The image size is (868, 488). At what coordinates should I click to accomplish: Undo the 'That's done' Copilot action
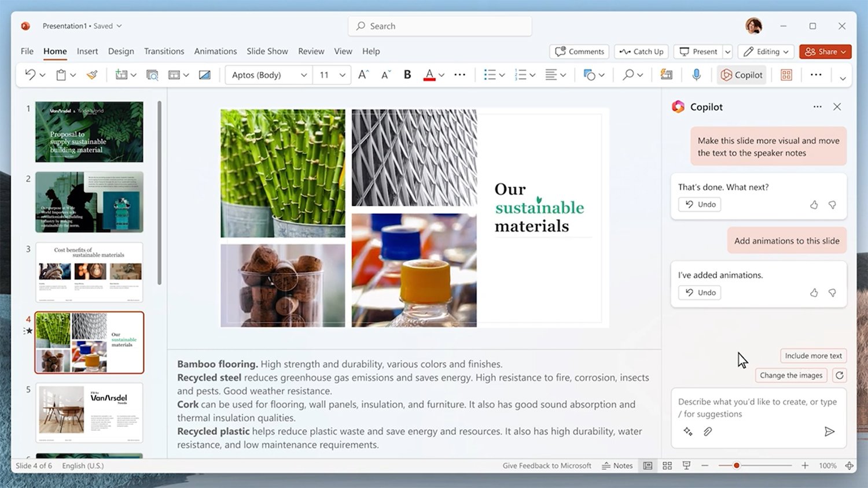[700, 204]
